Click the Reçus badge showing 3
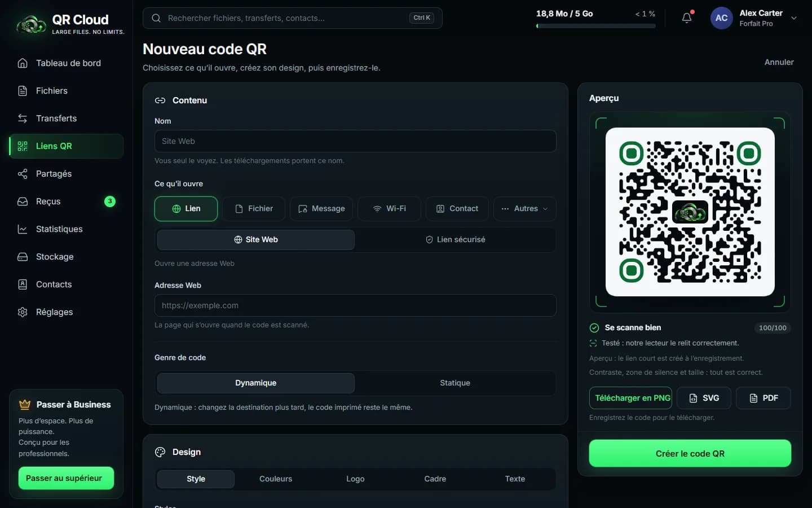Screen dimensions: 812x508 (110, 202)
